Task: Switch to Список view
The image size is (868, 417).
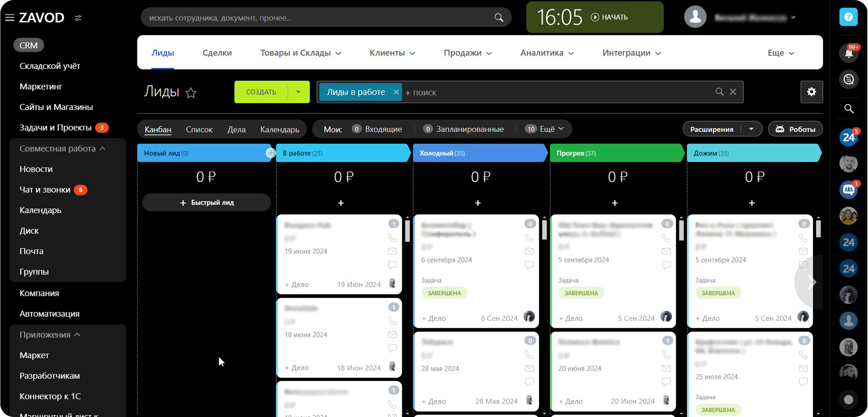Action: click(199, 130)
